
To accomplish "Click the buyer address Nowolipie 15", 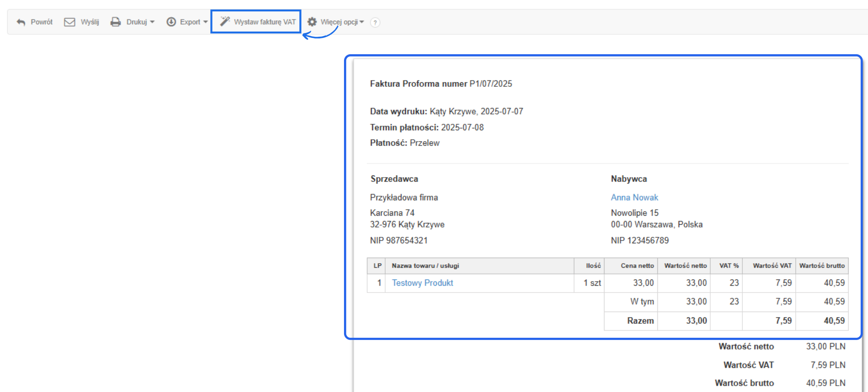I will (635, 213).
